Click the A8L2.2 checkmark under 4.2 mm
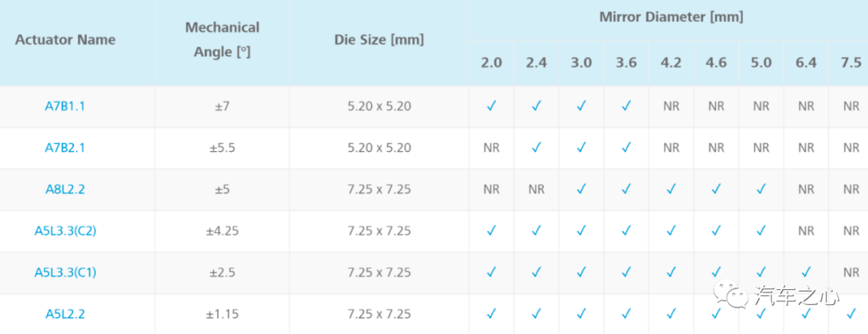 pos(671,189)
